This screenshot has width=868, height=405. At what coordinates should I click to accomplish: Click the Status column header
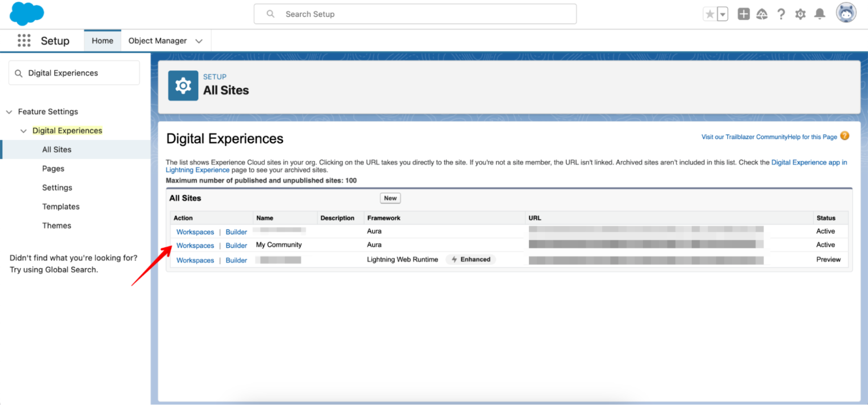click(826, 218)
